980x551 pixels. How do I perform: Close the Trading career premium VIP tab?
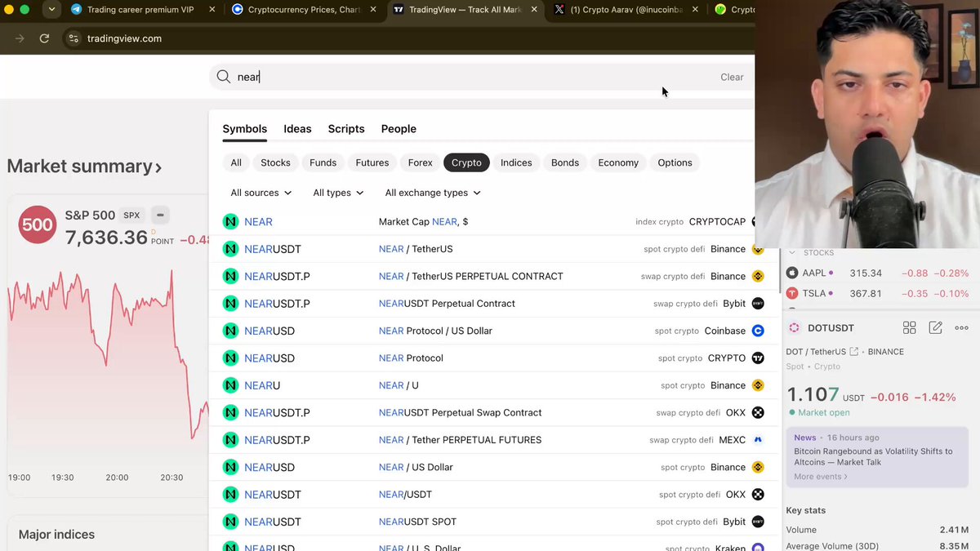tap(212, 10)
